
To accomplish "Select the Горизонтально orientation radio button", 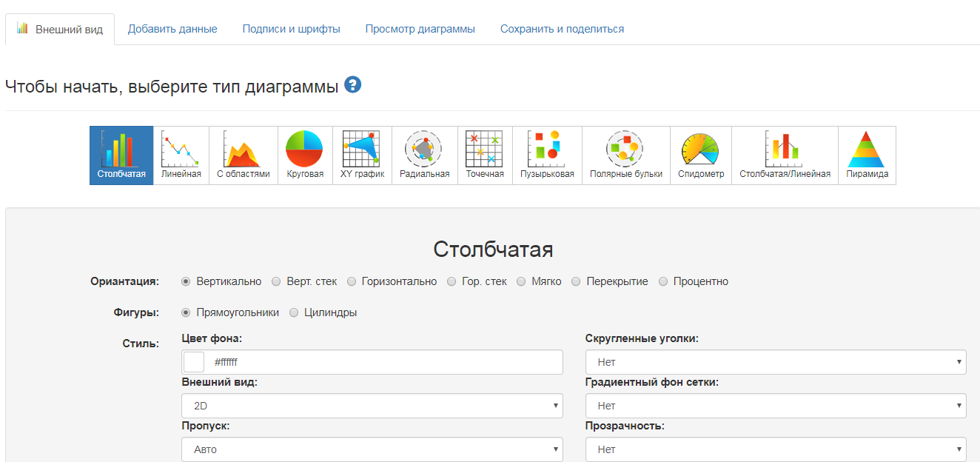I will pyautogui.click(x=353, y=281).
